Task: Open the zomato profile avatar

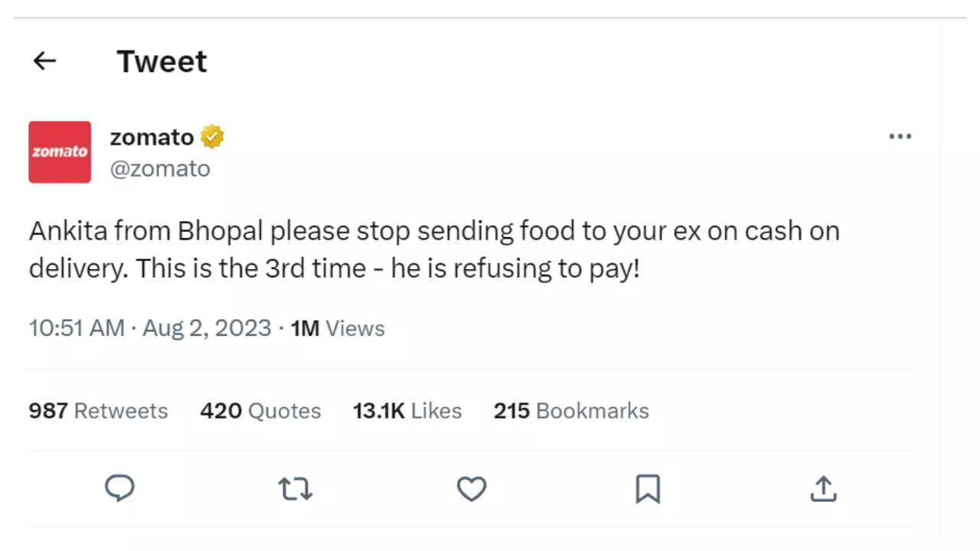Action: [x=60, y=152]
